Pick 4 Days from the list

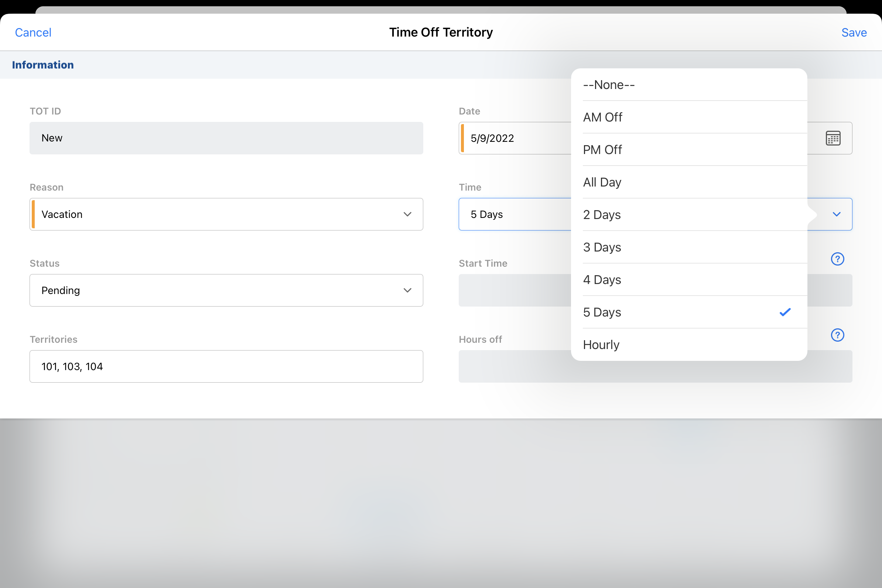(688, 280)
